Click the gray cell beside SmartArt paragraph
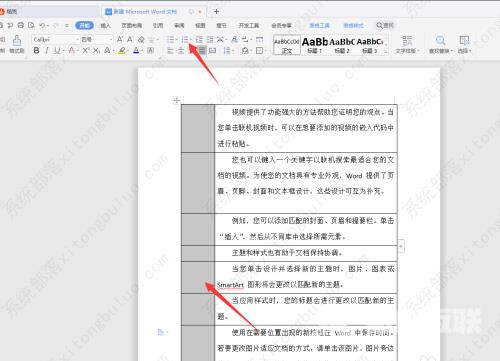This screenshot has width=500, height=361. [198, 277]
